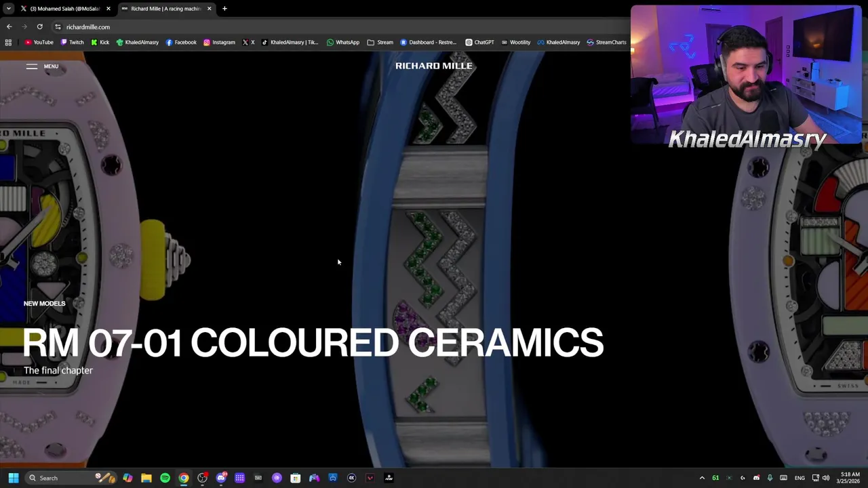Open the StreamCharts bookmark
Viewport: 868px width, 488px height.
point(606,42)
